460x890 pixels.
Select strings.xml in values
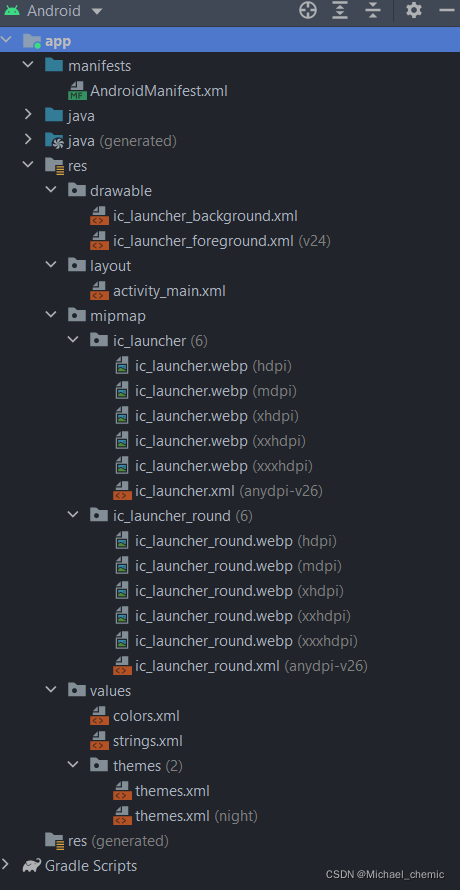pos(148,740)
